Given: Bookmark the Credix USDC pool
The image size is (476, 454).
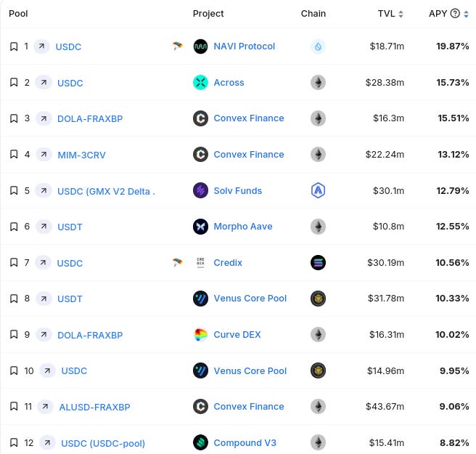Looking at the screenshot, I should pos(14,262).
